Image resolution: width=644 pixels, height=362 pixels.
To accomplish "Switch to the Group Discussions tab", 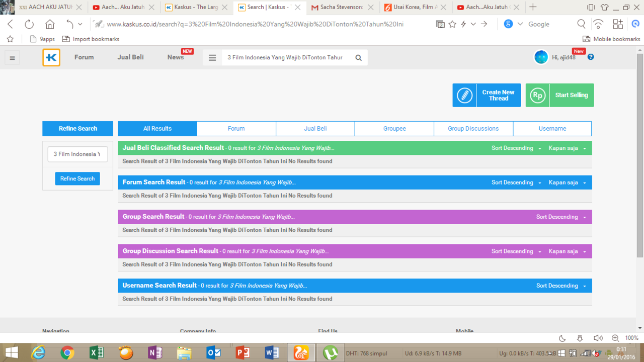I will coord(473,129).
